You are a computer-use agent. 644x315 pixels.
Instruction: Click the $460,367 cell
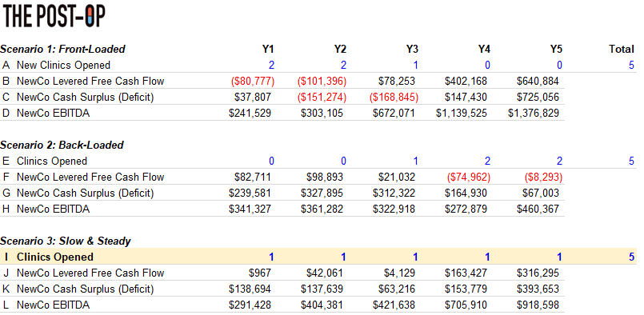pos(538,209)
